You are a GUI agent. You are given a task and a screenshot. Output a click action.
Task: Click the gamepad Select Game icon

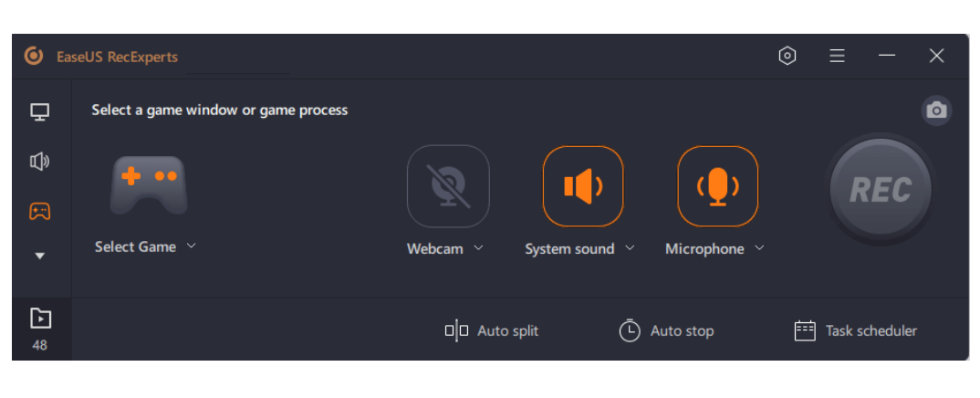click(x=148, y=185)
